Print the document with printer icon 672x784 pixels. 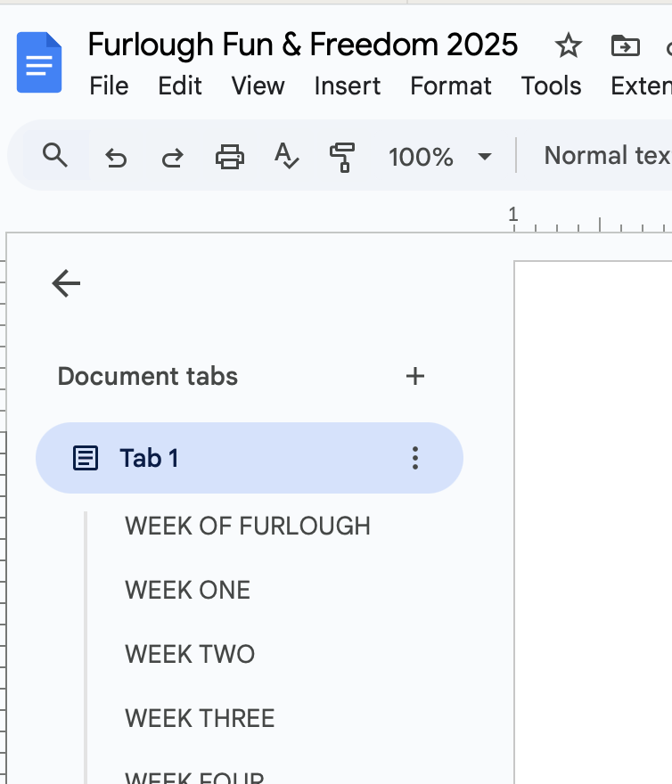pyautogui.click(x=230, y=157)
